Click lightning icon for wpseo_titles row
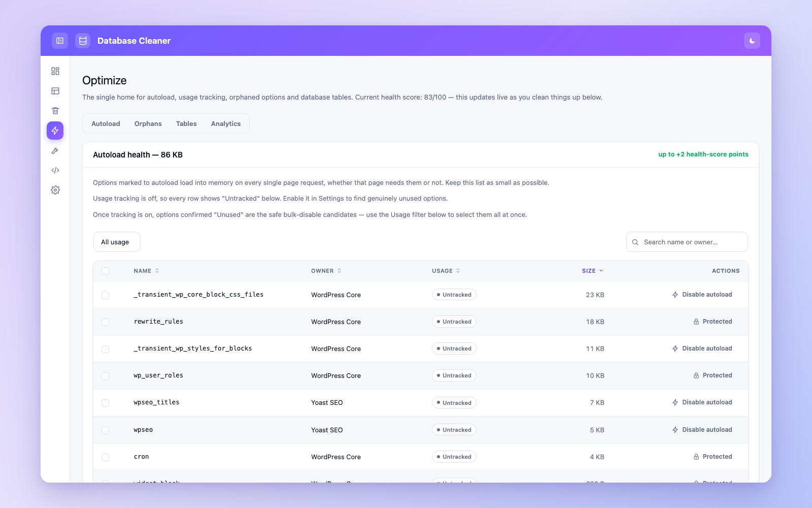Viewport: 812px width, 508px height. 675,402
